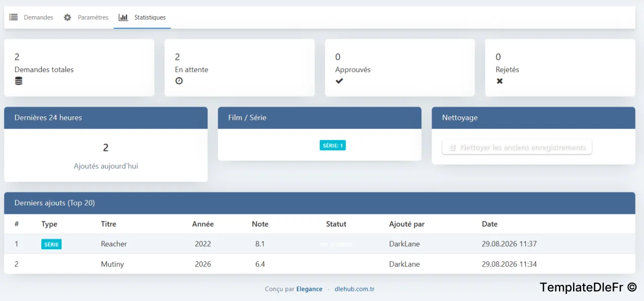The height and width of the screenshot is (301, 644).
Task: Click the Reacher title cell
Action: (114, 244)
